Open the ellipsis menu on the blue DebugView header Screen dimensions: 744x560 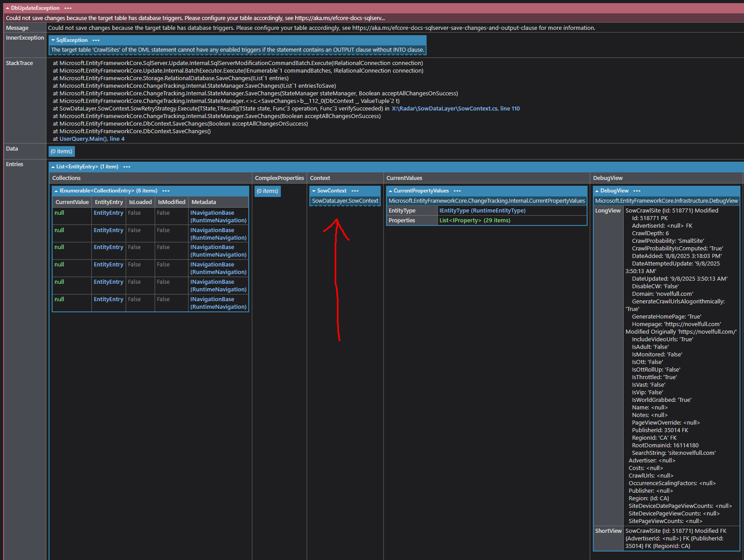(637, 191)
